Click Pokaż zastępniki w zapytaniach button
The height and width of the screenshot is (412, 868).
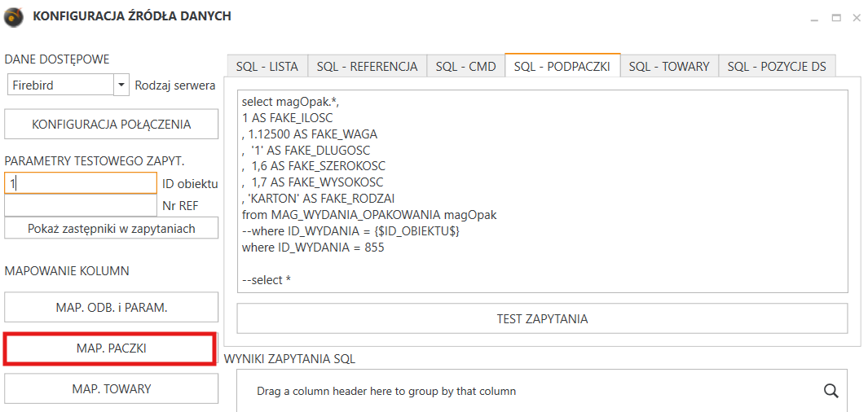coord(112,228)
